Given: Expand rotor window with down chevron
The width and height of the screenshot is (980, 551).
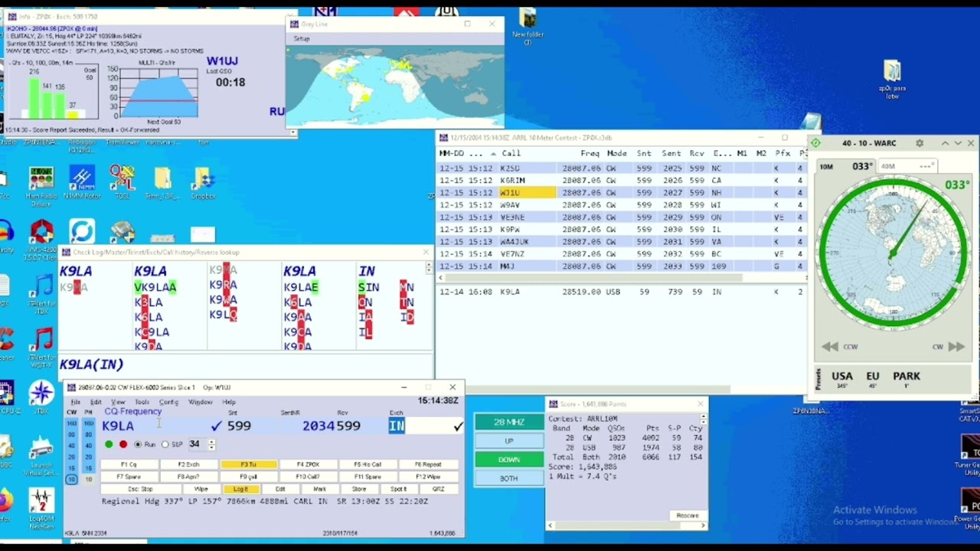Looking at the screenshot, I should point(957,143).
